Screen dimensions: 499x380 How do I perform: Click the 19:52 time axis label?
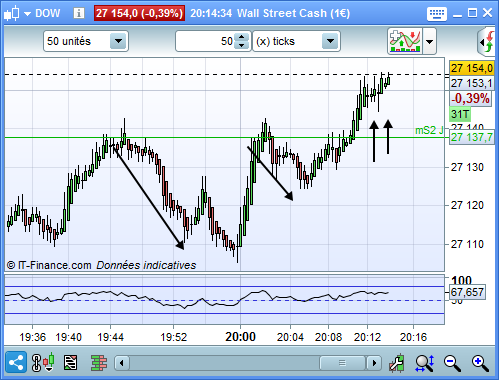click(174, 337)
